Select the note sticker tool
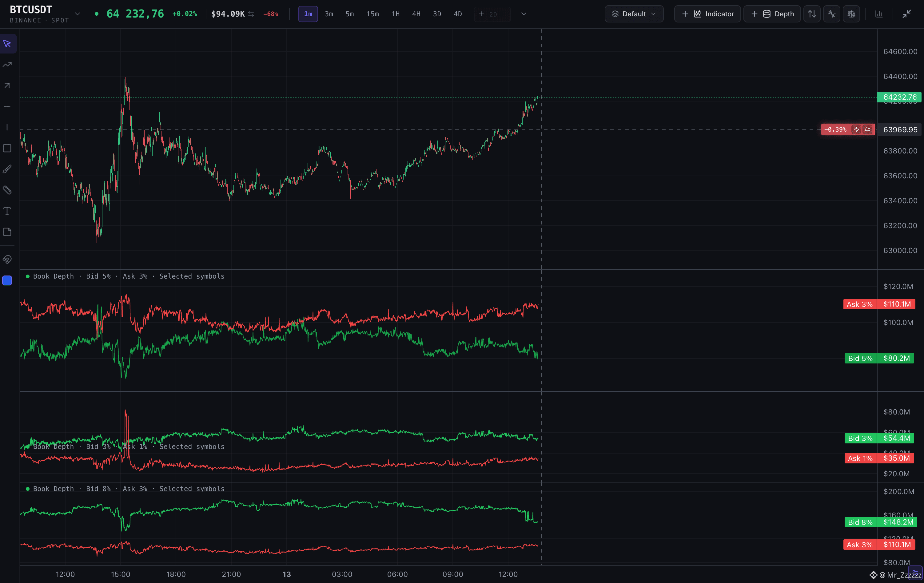This screenshot has width=924, height=583. coord(7,232)
